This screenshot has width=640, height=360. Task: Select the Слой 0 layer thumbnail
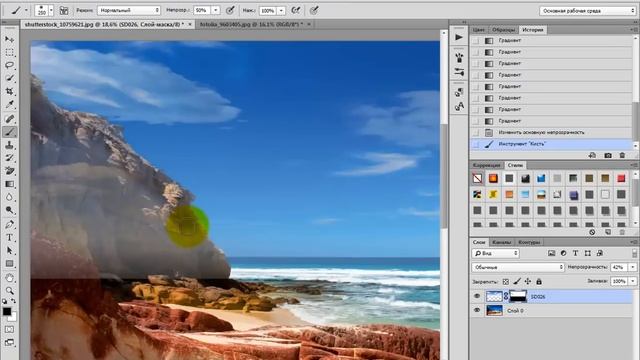(494, 311)
